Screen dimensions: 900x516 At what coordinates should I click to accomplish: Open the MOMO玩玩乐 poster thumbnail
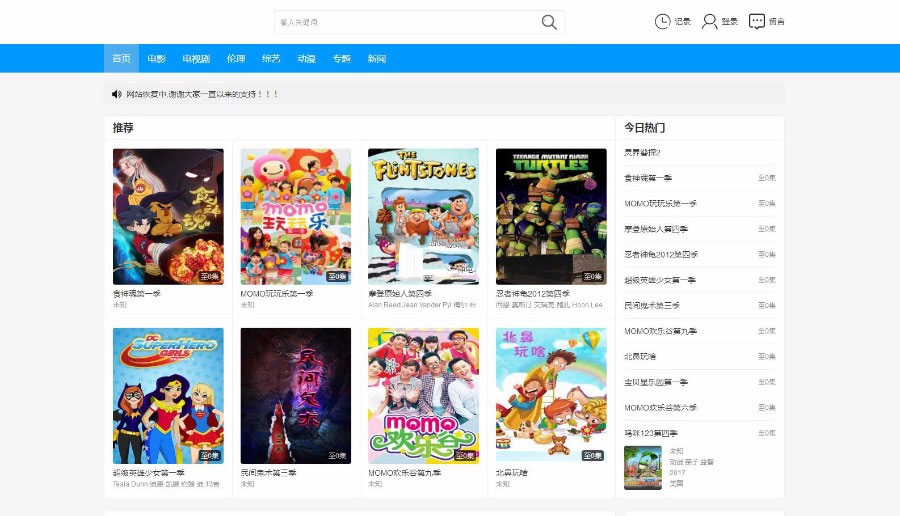click(x=295, y=216)
